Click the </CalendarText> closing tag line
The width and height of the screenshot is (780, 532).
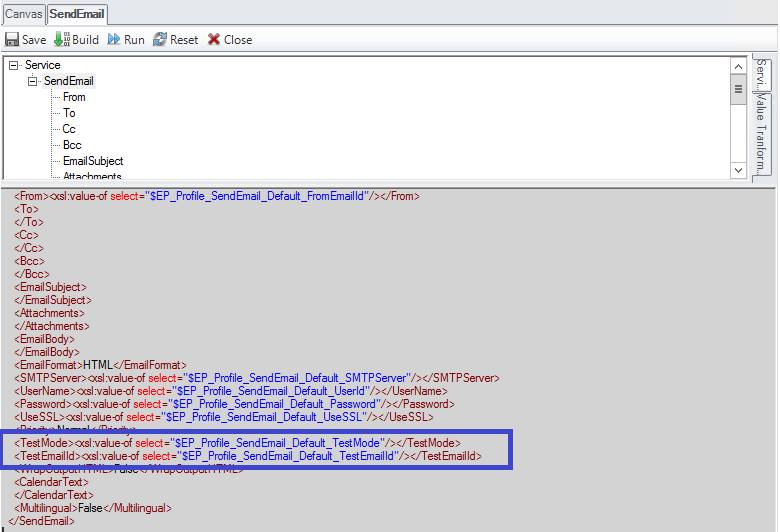click(54, 495)
